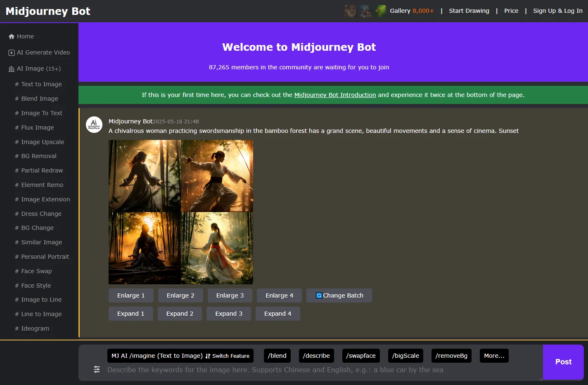Select Face Style in sidebar

(x=33, y=286)
